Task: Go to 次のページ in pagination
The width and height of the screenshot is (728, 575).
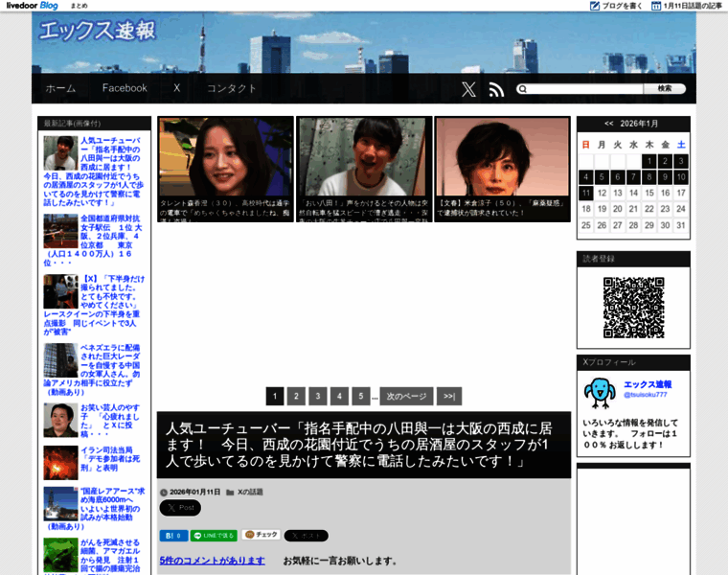Action: 405,396
